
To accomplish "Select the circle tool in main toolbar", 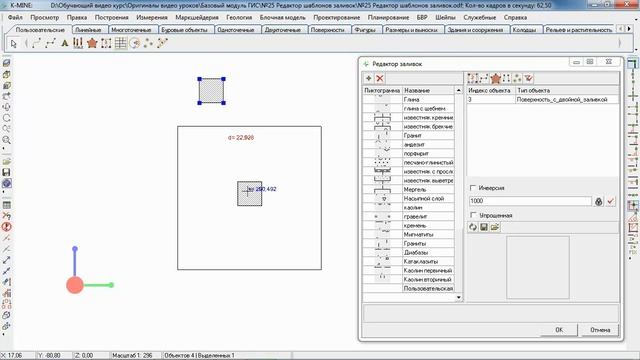I will click(x=134, y=43).
